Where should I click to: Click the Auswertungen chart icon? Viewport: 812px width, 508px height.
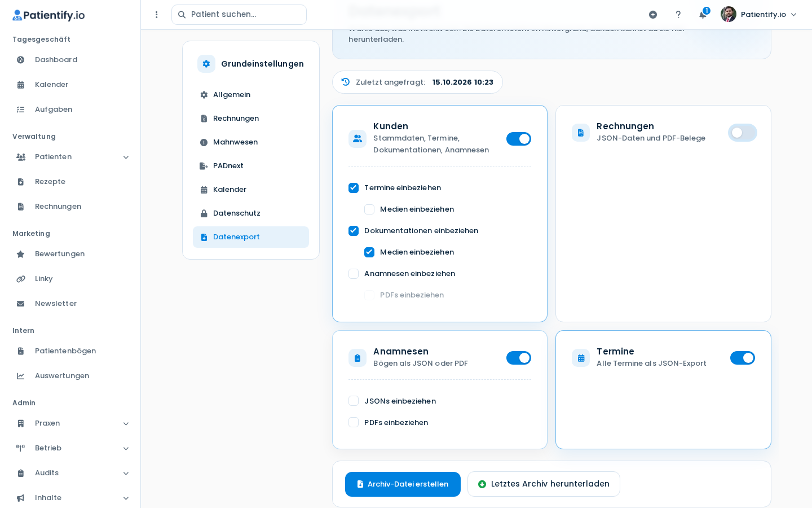tap(21, 376)
